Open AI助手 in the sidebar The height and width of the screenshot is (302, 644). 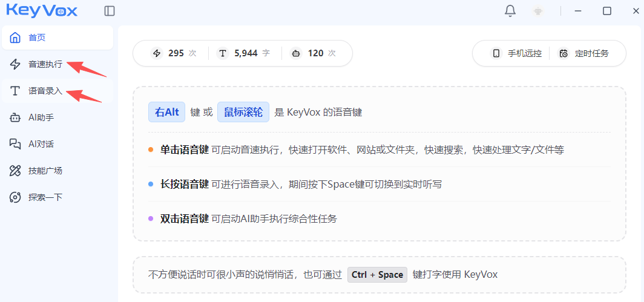(57, 117)
